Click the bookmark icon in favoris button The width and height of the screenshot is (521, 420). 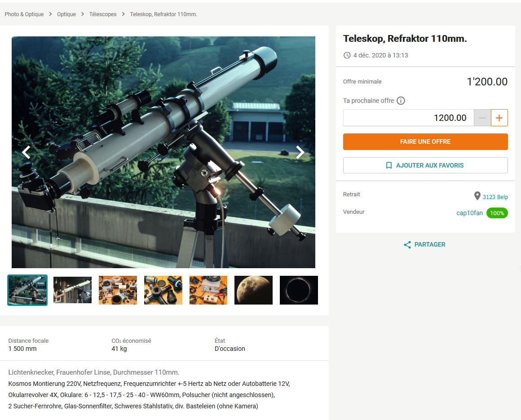pyautogui.click(x=389, y=165)
